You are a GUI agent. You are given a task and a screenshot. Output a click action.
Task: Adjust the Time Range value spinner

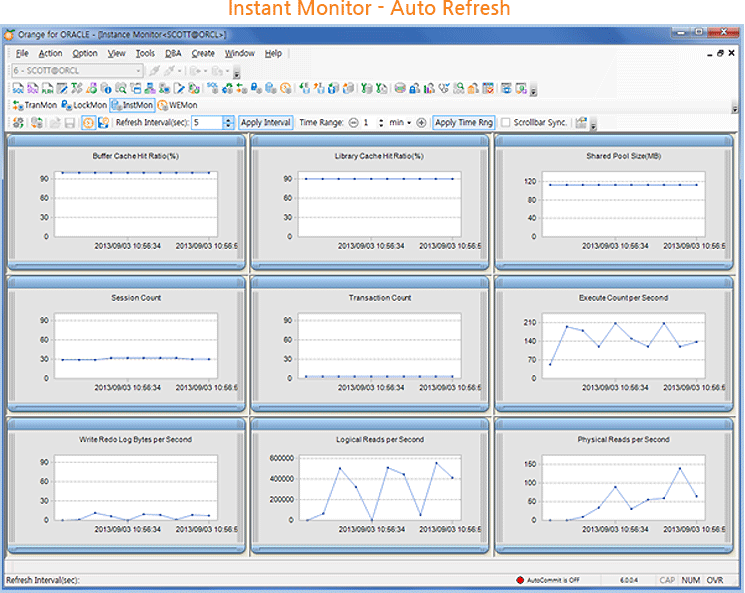pyautogui.click(x=381, y=123)
